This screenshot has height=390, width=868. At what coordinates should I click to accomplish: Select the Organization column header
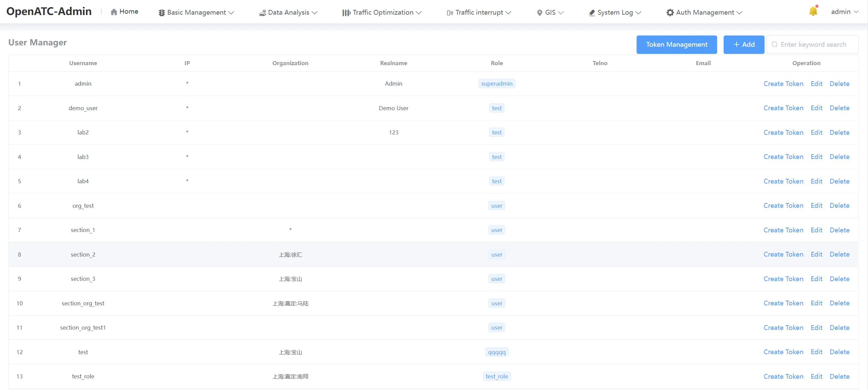click(x=290, y=63)
